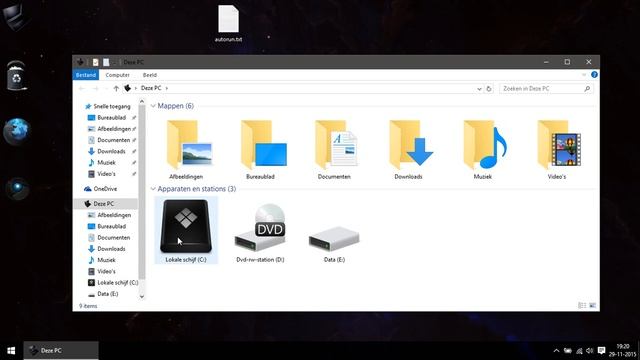
Task: Switch to details view icon in status bar
Action: pyautogui.click(x=582, y=306)
